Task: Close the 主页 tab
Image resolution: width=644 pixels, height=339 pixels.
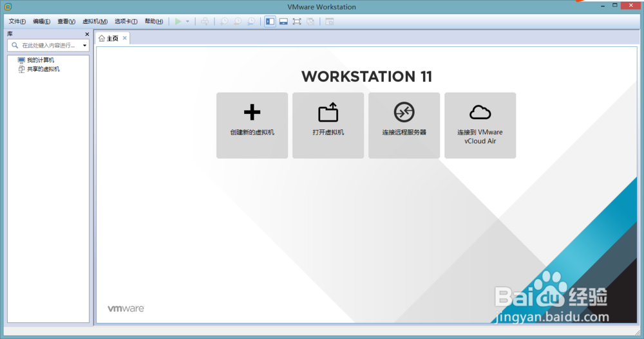Action: pos(125,38)
